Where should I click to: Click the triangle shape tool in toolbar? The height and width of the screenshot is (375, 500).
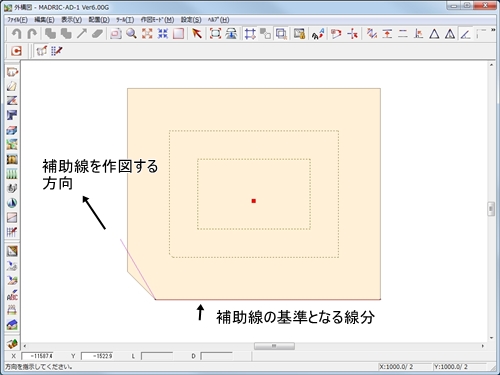(434, 34)
